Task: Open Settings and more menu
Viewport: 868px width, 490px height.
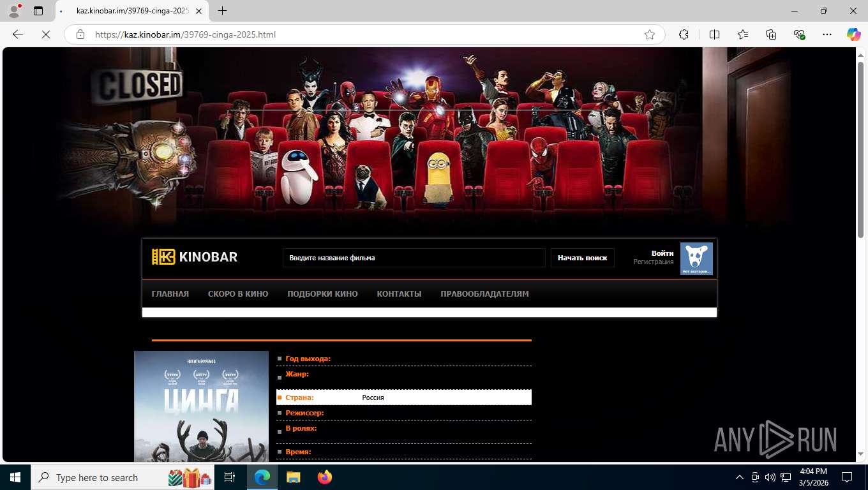Action: pyautogui.click(x=827, y=34)
